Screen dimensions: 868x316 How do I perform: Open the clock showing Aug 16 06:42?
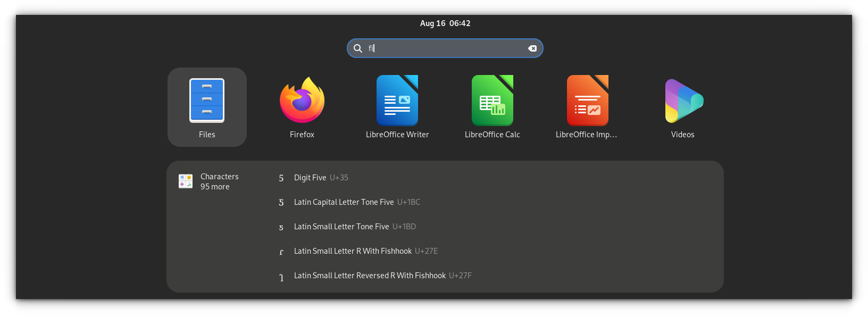tap(445, 23)
